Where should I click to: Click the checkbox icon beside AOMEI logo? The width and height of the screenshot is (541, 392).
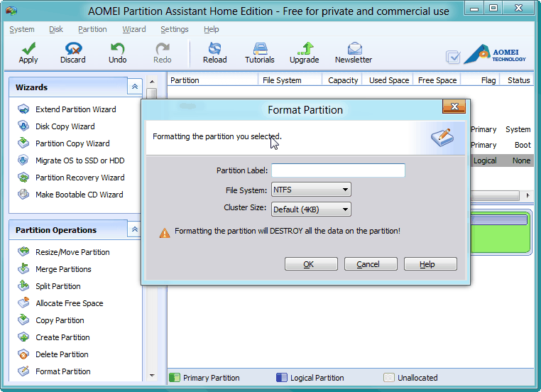[x=453, y=57]
